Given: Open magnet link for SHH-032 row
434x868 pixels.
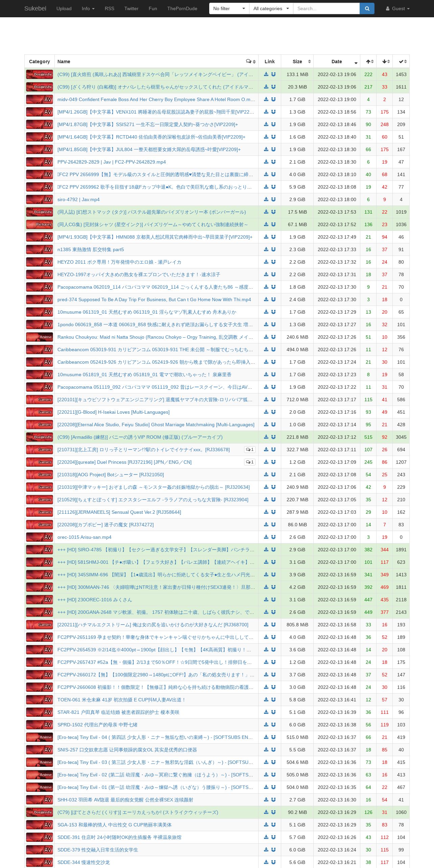Looking at the screenshot, I should click(273, 800).
